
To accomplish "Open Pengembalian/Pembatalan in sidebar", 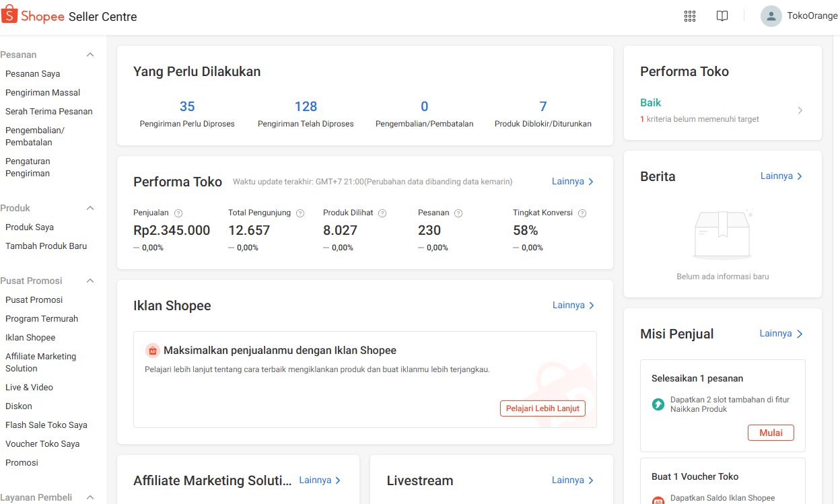I will (x=35, y=137).
